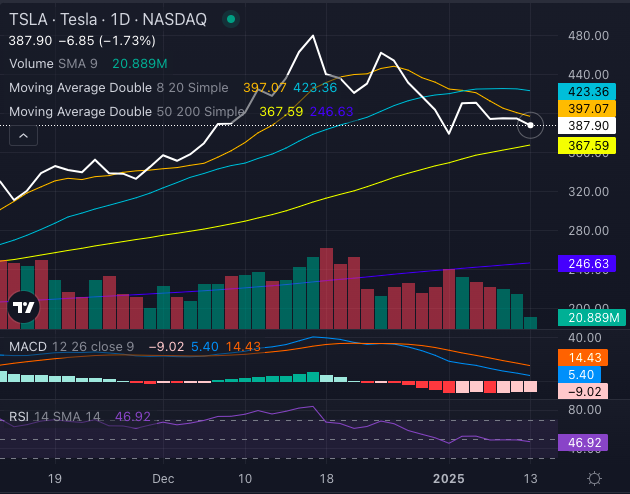Click the Dec label on time axis

tap(161, 478)
